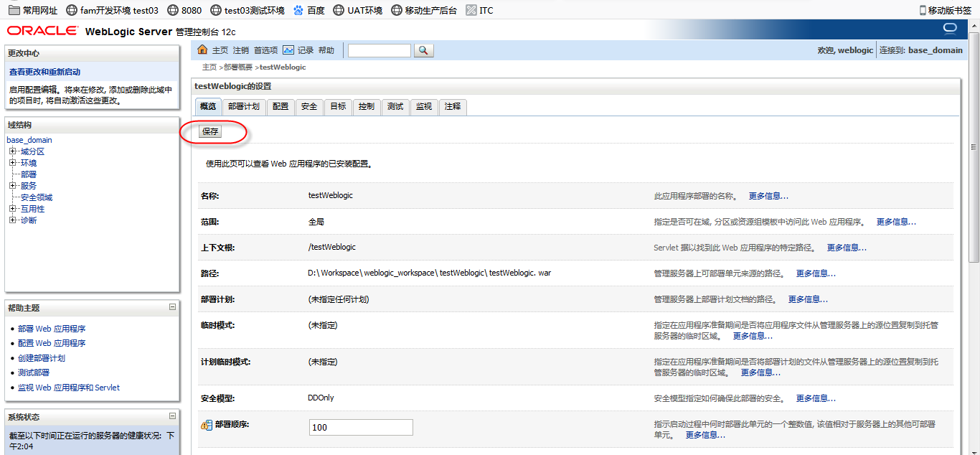Expand the 域分区 tree node
The width and height of the screenshot is (980, 455).
click(x=12, y=151)
